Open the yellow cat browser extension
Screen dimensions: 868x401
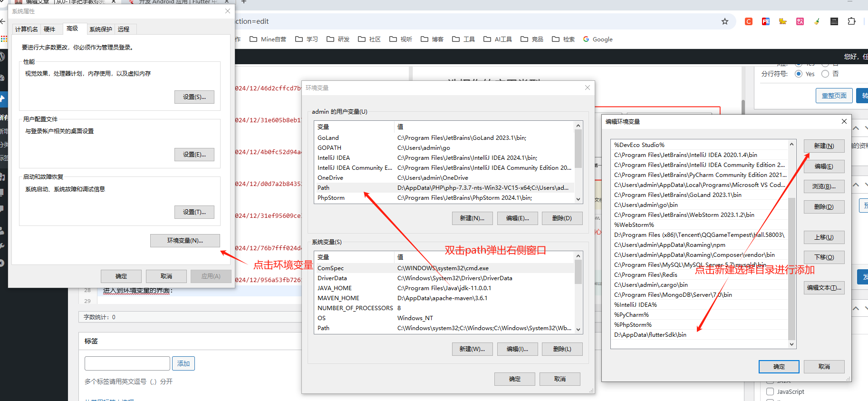[783, 21]
